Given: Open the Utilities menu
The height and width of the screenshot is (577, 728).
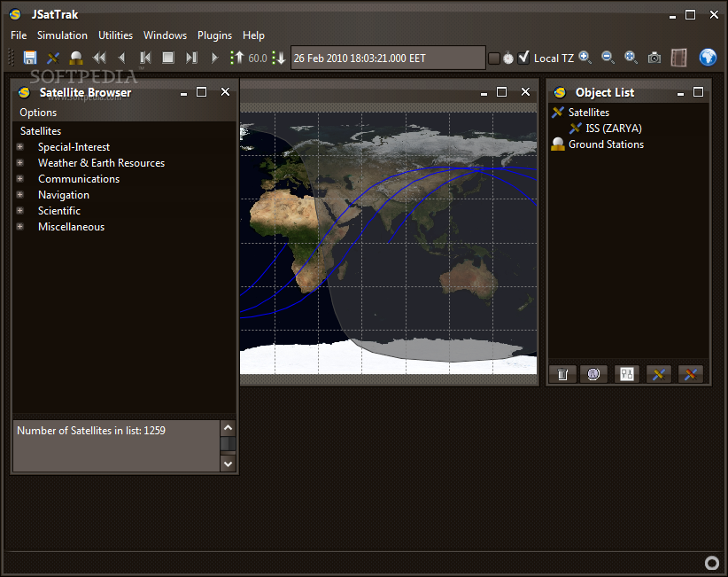Looking at the screenshot, I should 116,35.
